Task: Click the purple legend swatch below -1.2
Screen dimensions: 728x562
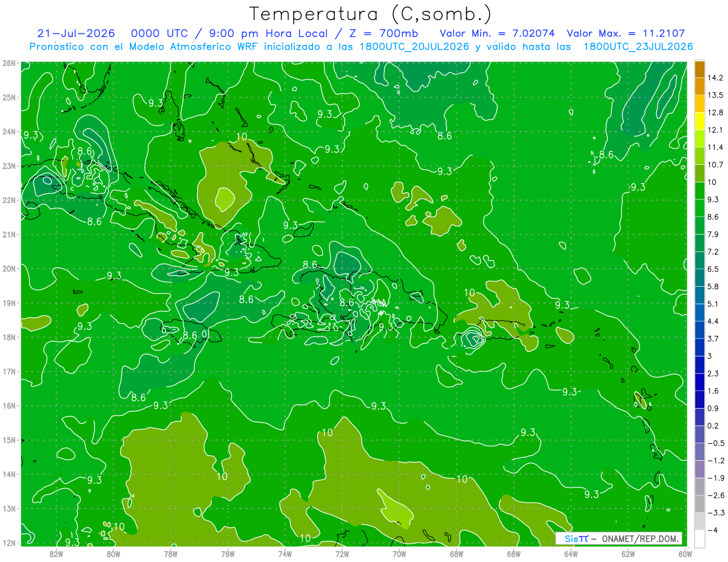Action: pyautogui.click(x=699, y=469)
